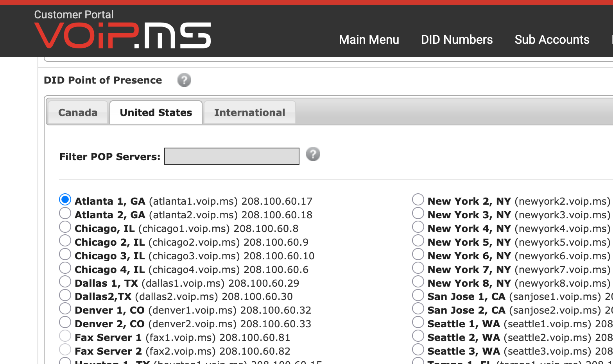Select the Atlanta 2, GA server radio button
Screen dimensions: 613x364
tap(65, 213)
